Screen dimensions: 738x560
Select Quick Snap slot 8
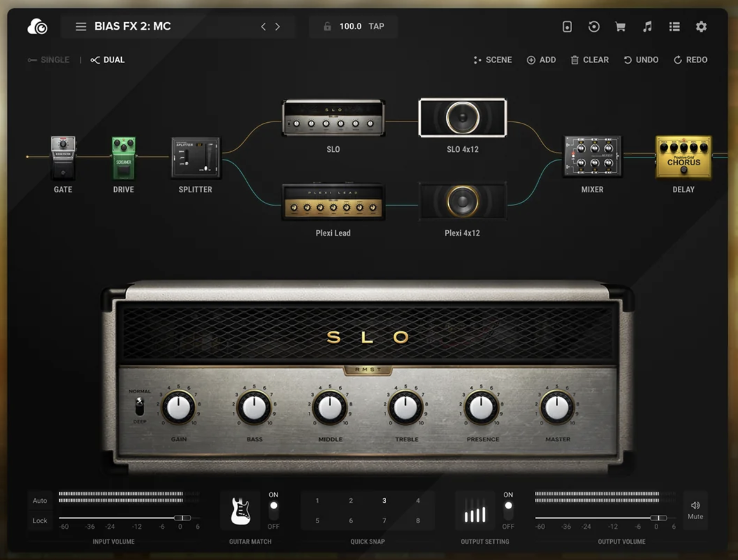pyautogui.click(x=418, y=521)
